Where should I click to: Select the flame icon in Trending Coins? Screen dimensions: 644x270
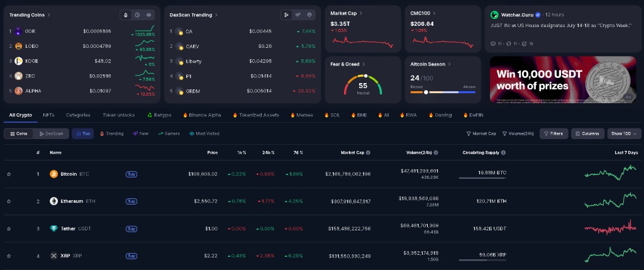point(126,15)
